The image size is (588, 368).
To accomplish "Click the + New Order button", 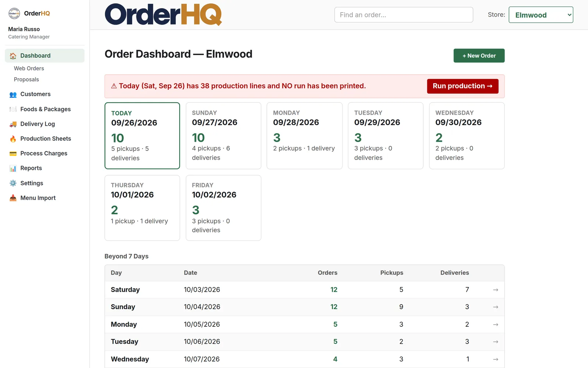I will (479, 56).
